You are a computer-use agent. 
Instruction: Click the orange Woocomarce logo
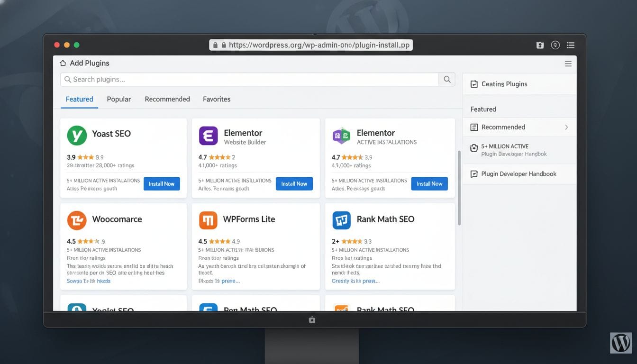point(77,220)
